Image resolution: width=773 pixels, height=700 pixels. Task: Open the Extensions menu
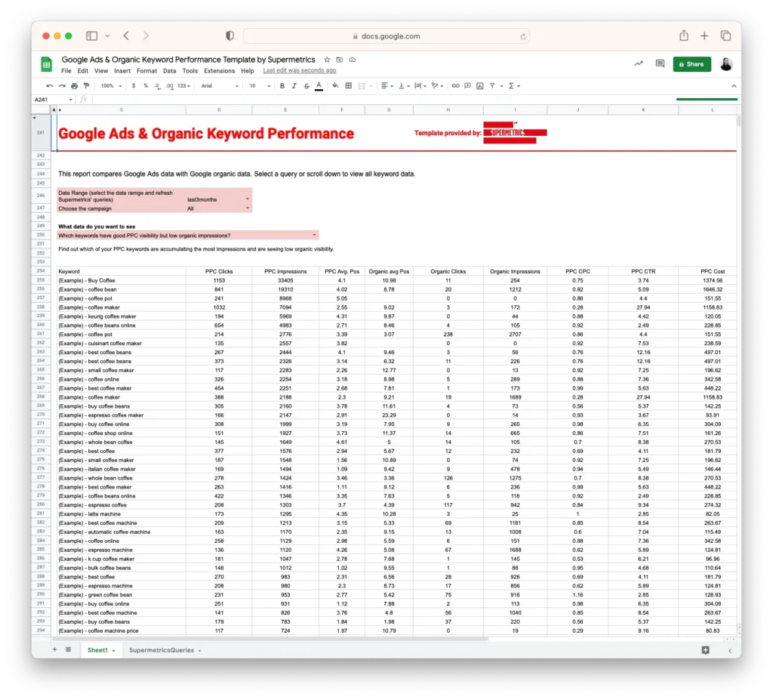pyautogui.click(x=220, y=70)
